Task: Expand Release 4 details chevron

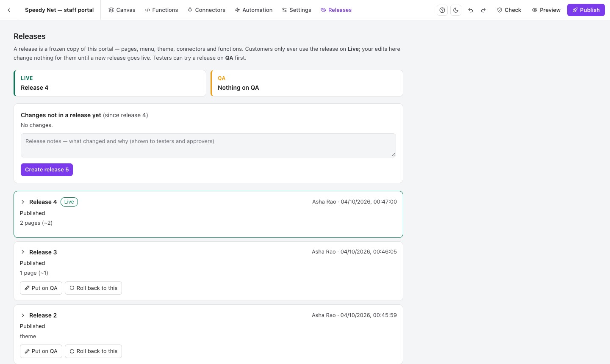Action: (23, 202)
